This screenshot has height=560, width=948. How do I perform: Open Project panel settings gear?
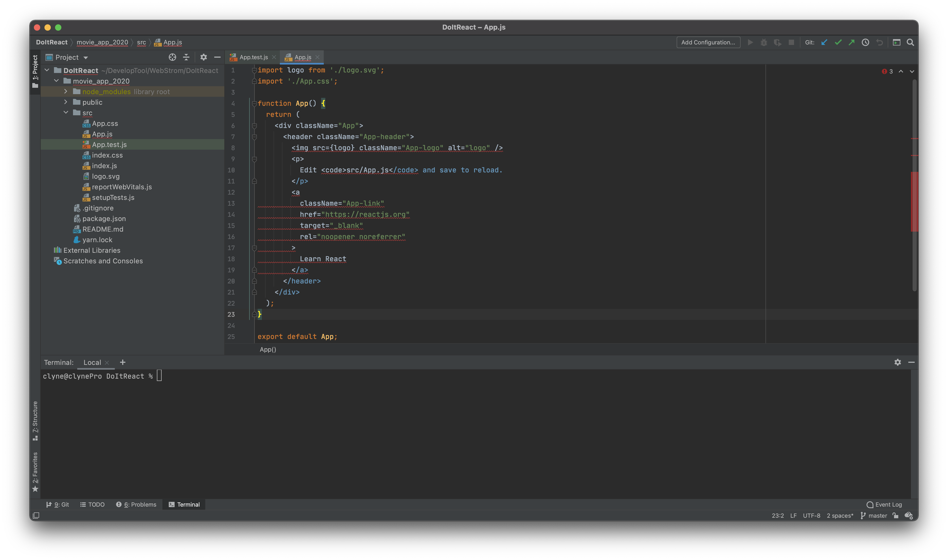203,57
